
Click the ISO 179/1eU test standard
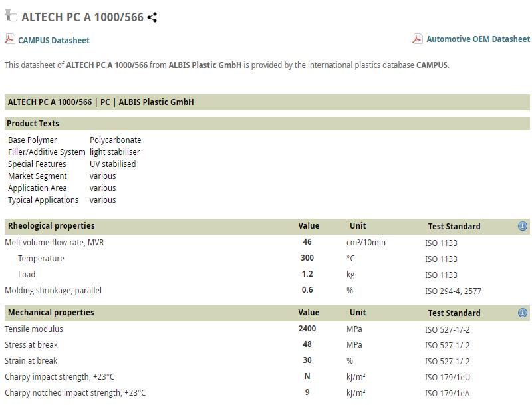[x=447, y=378]
